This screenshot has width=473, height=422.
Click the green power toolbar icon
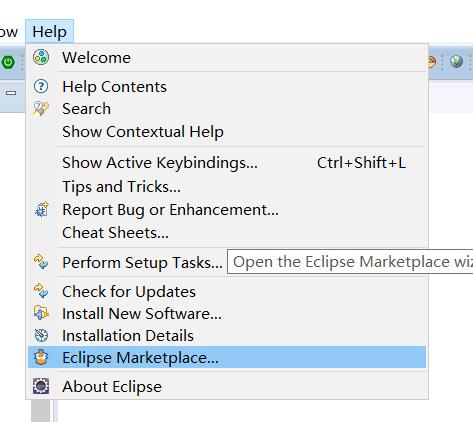coord(8,62)
